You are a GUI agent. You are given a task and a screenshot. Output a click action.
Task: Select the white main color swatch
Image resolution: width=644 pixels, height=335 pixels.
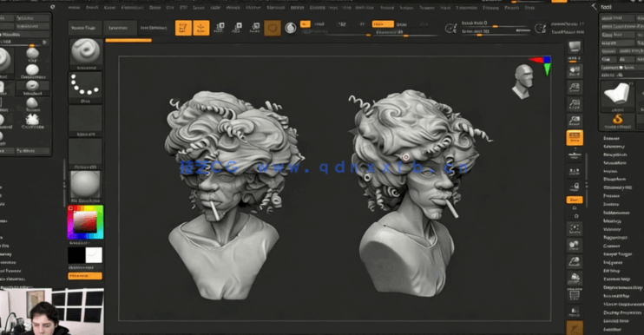coord(94,255)
